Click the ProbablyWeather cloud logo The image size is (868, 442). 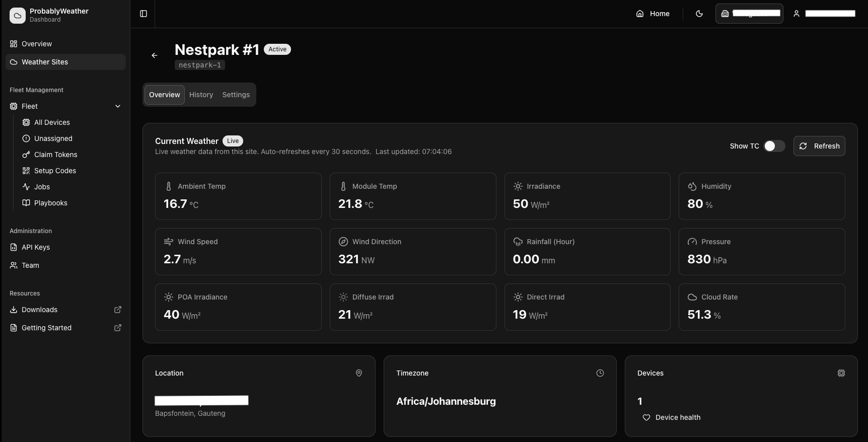[x=18, y=15]
